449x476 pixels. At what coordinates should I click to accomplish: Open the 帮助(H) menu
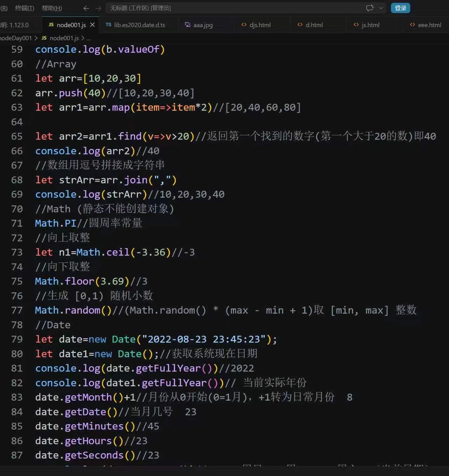tap(52, 8)
